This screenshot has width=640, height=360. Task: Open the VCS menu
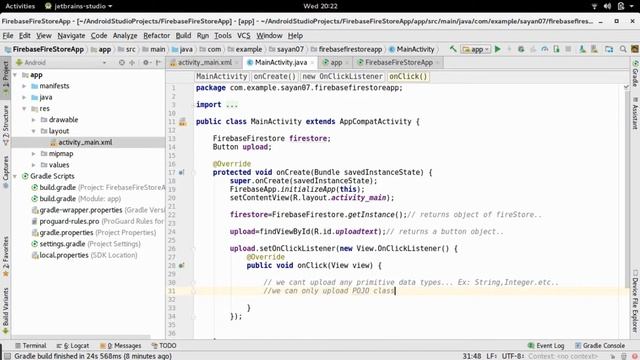click(244, 36)
